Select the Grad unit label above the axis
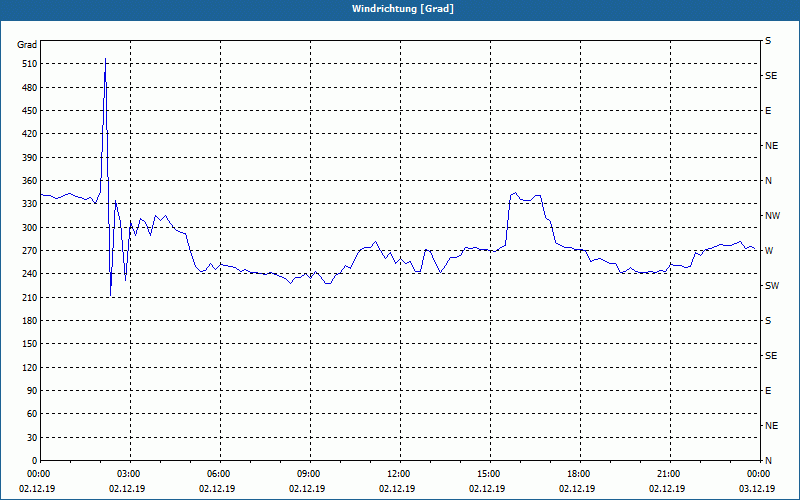The height and width of the screenshot is (500, 800). 27,45
